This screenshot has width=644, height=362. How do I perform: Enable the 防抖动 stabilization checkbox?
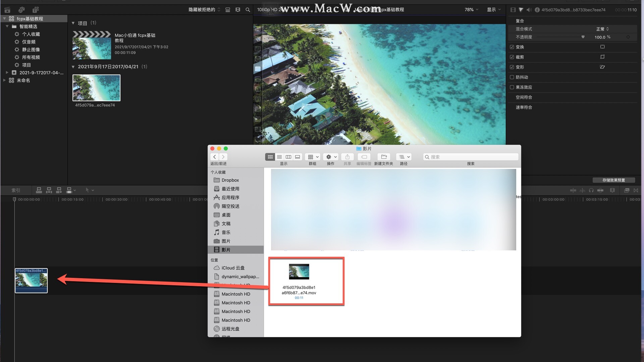coord(512,77)
